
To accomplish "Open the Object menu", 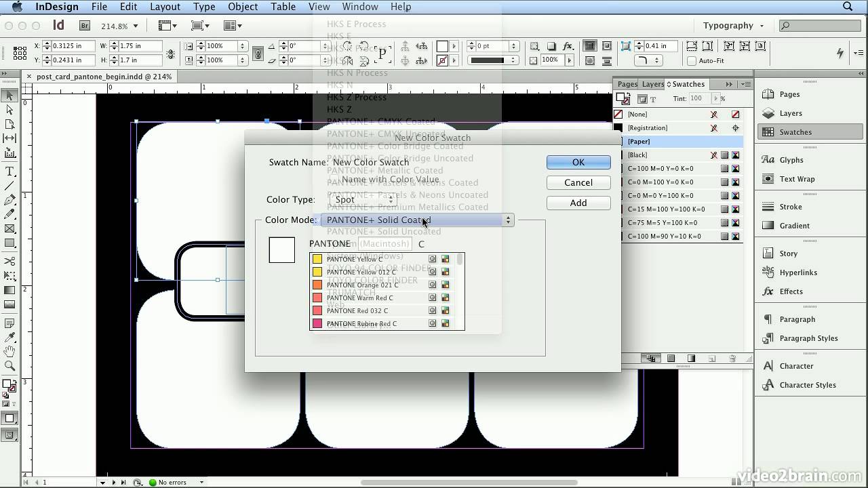I will click(x=243, y=7).
